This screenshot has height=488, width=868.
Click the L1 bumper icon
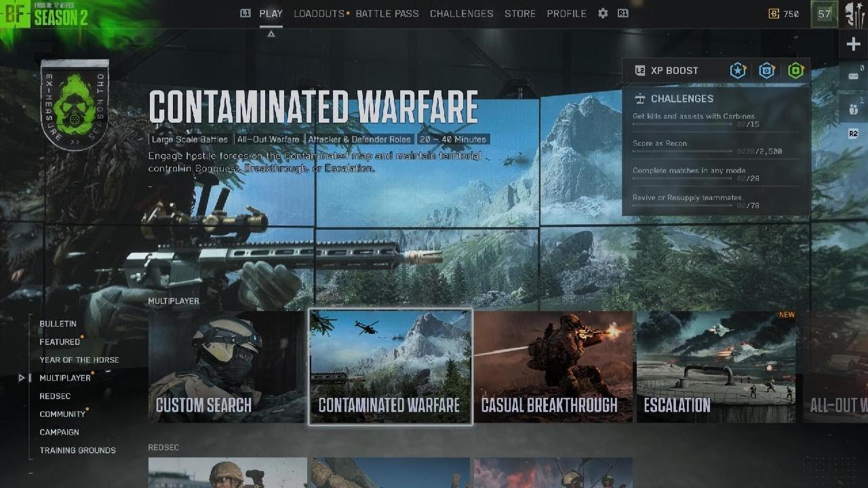[245, 13]
